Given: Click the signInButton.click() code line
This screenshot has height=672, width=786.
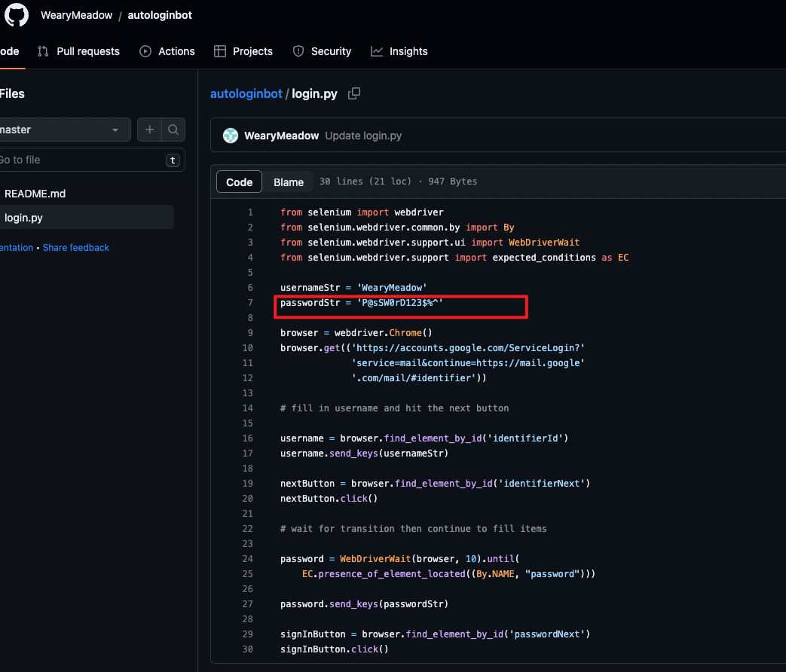Looking at the screenshot, I should tap(335, 649).
